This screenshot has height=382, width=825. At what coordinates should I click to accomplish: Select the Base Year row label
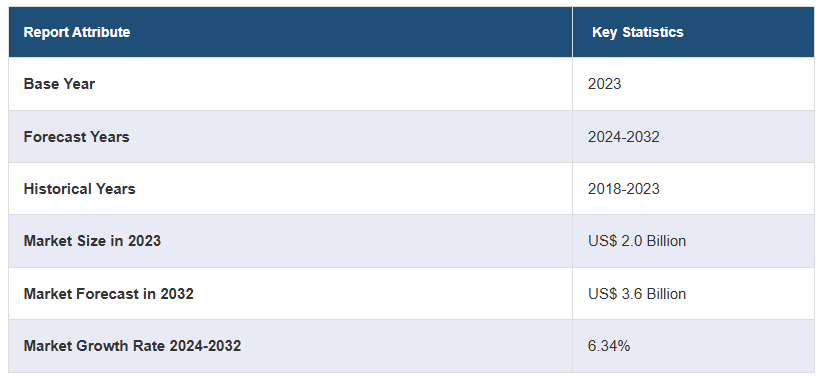(x=59, y=84)
